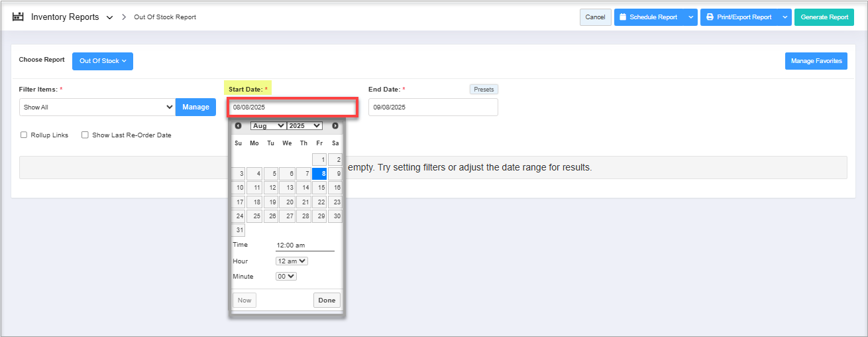Viewport: 868px width, 337px height.
Task: Open the calendar month selector
Action: (268, 125)
